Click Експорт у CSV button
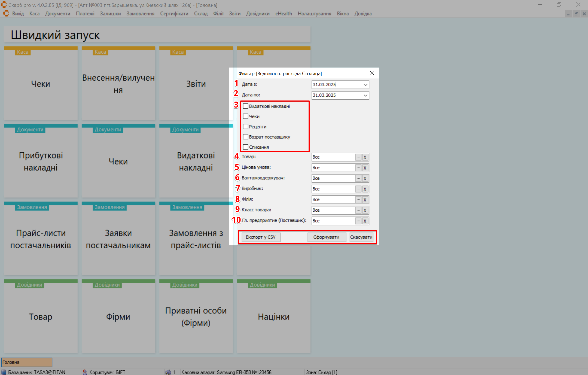This screenshot has width=588, height=375. (x=261, y=237)
